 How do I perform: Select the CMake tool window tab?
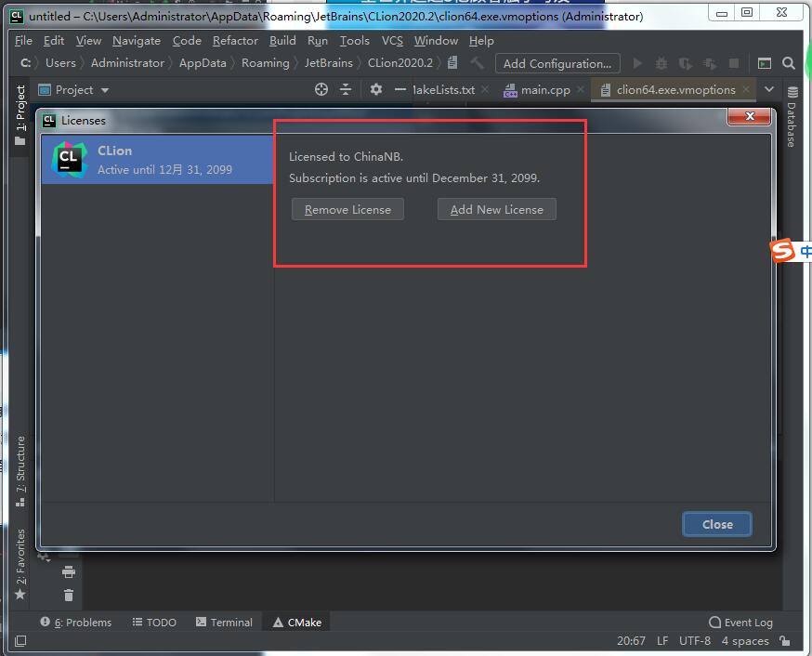pos(297,623)
